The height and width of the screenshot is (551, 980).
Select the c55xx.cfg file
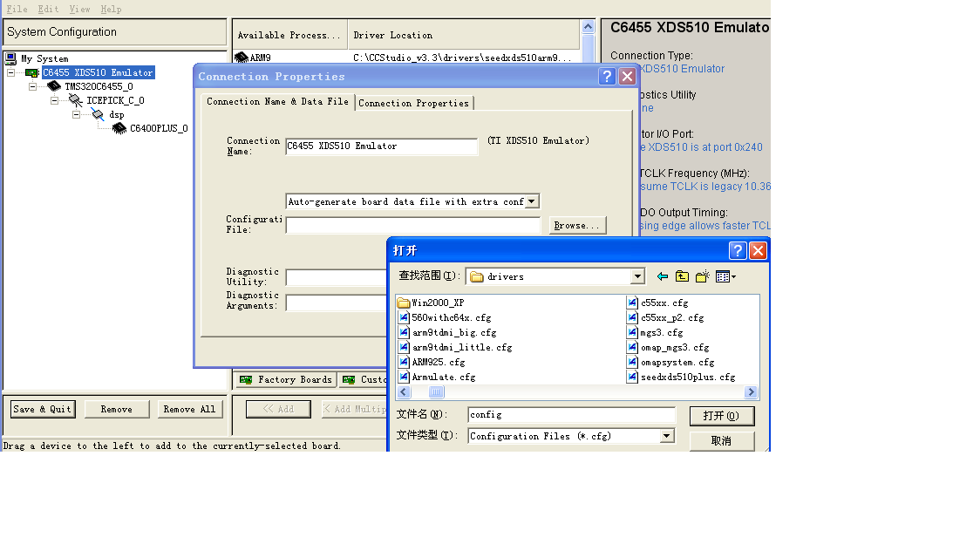pos(657,303)
